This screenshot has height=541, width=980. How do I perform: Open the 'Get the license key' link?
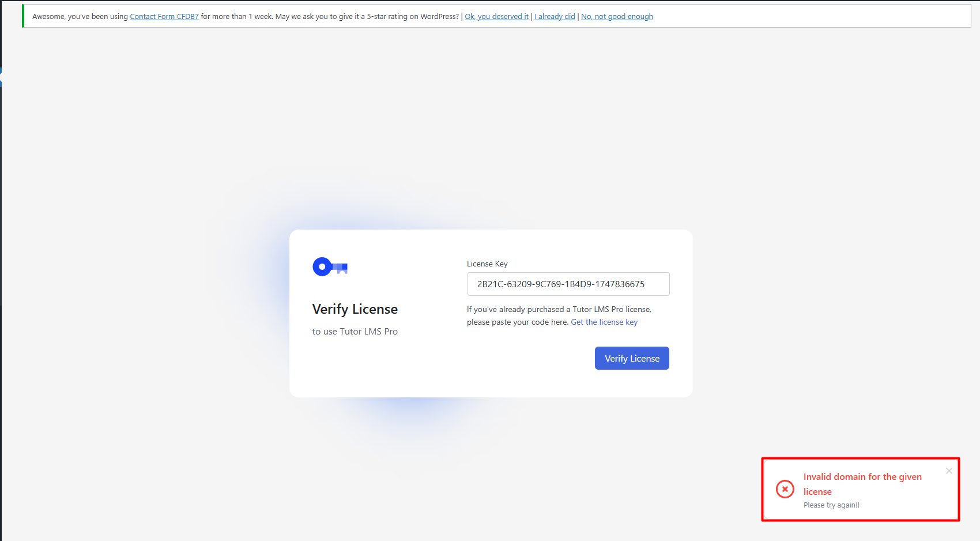point(604,322)
